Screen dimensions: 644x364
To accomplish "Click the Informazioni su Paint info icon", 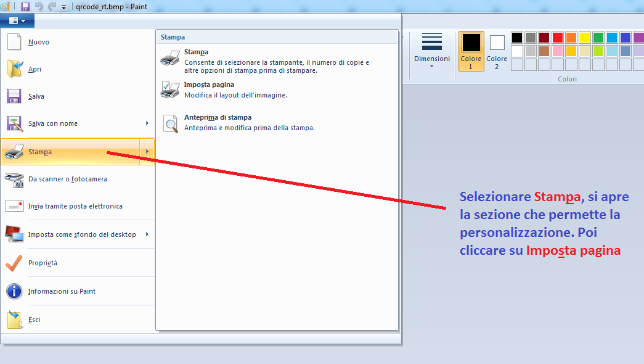I will pos(14,291).
